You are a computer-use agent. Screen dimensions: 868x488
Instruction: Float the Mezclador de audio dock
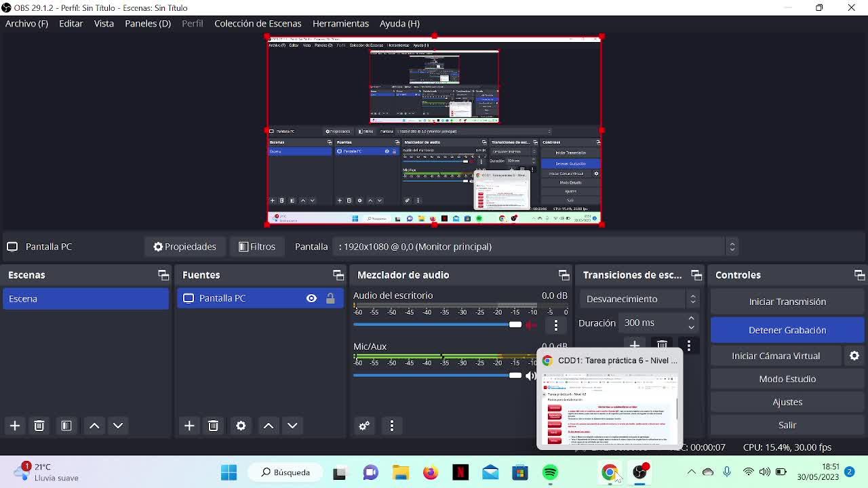tap(564, 275)
